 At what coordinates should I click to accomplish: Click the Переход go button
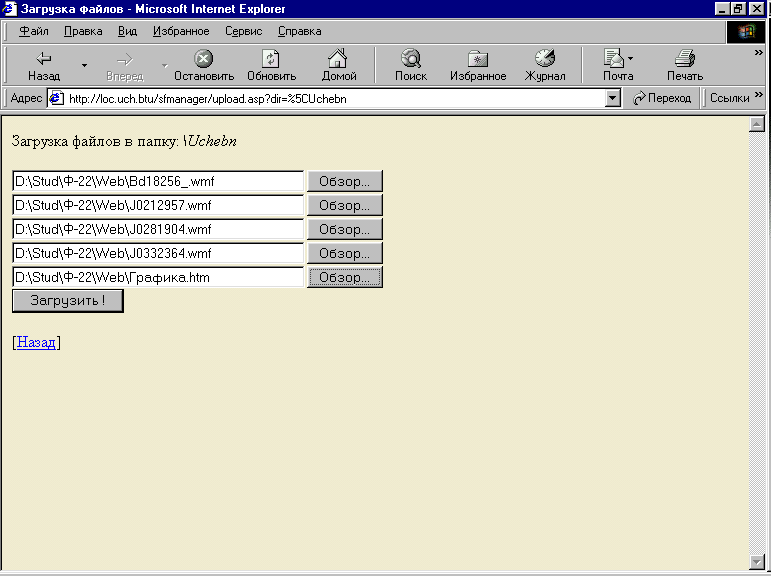click(x=662, y=98)
